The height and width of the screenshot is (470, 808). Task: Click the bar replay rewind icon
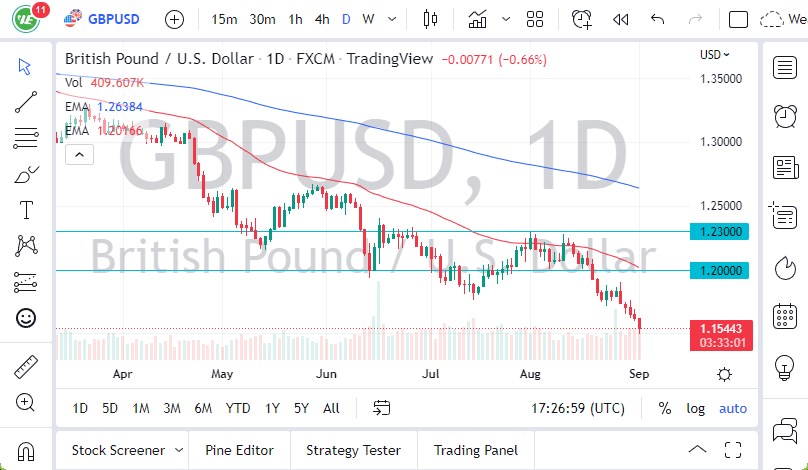click(x=621, y=19)
